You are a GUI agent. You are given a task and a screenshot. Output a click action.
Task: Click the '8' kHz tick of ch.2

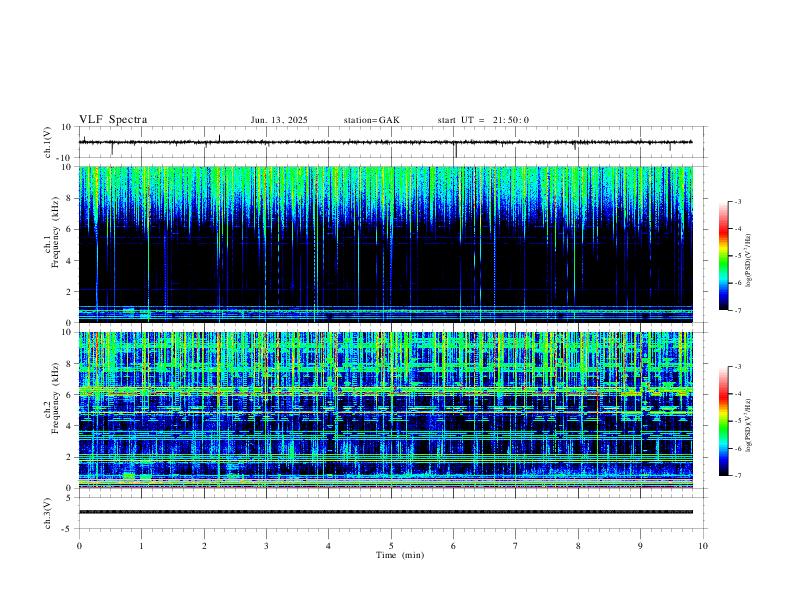(68, 364)
